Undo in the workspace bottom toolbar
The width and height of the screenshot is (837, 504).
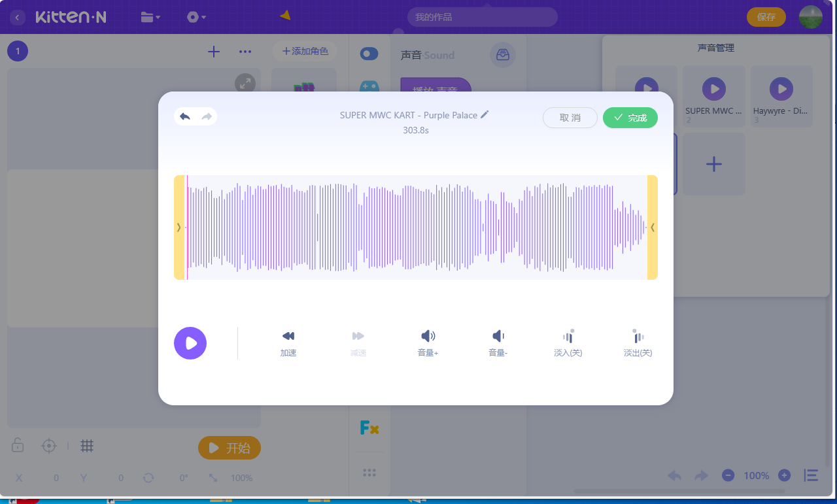pos(674,476)
